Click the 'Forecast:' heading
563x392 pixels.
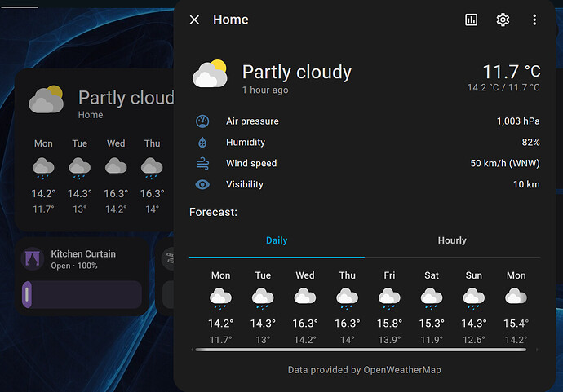pyautogui.click(x=213, y=213)
